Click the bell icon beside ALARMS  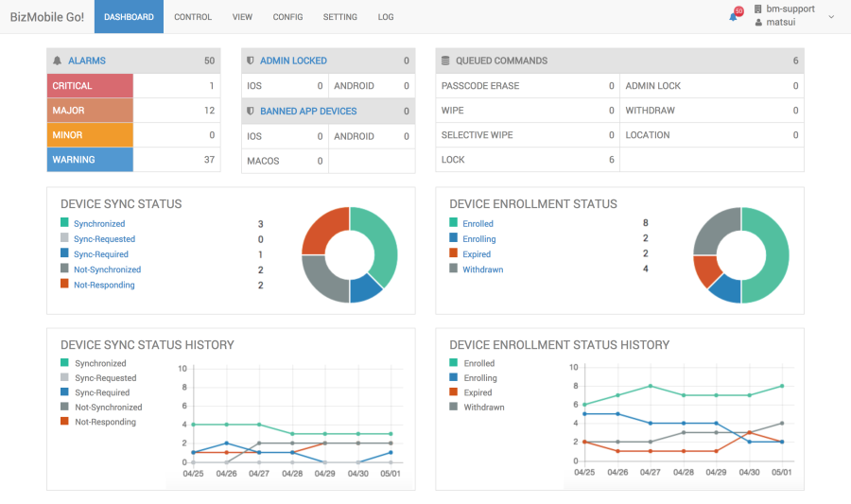[57, 61]
